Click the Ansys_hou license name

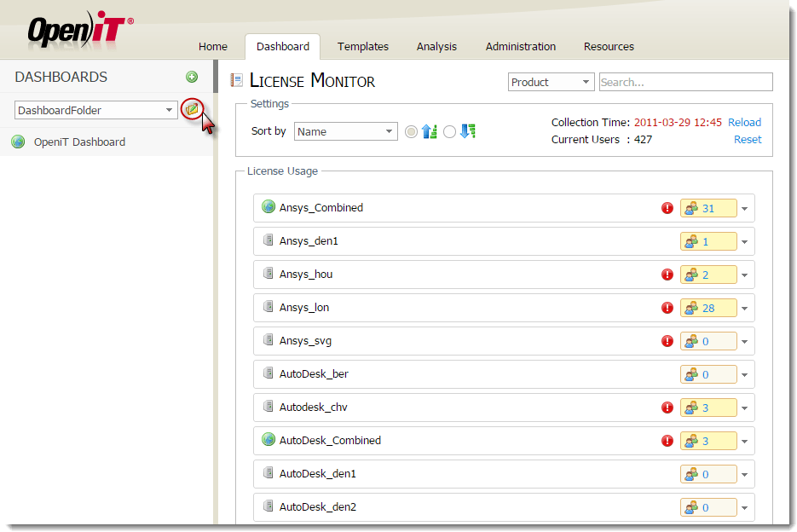(x=306, y=275)
